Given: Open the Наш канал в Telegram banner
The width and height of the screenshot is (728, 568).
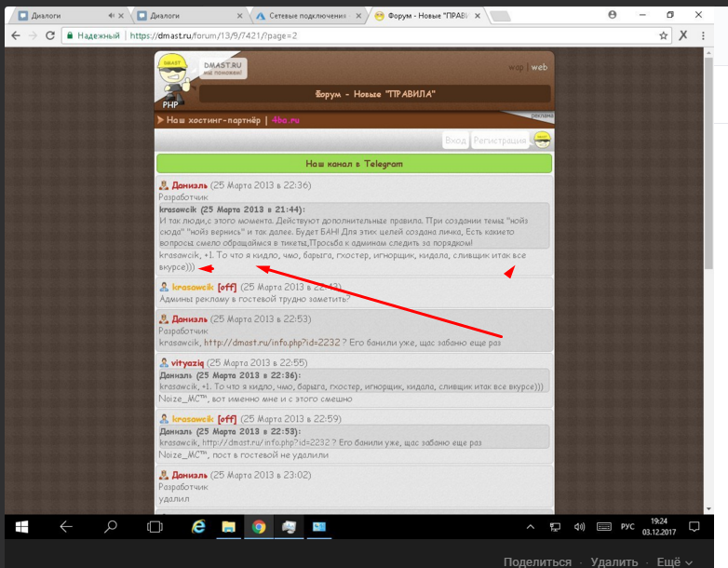Looking at the screenshot, I should pyautogui.click(x=354, y=163).
